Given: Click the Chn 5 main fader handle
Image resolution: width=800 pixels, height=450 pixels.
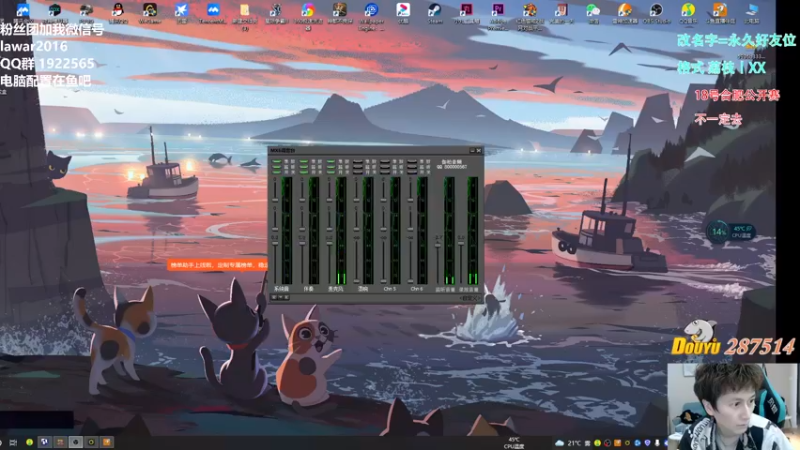Looking at the screenshot, I should pyautogui.click(x=384, y=281).
